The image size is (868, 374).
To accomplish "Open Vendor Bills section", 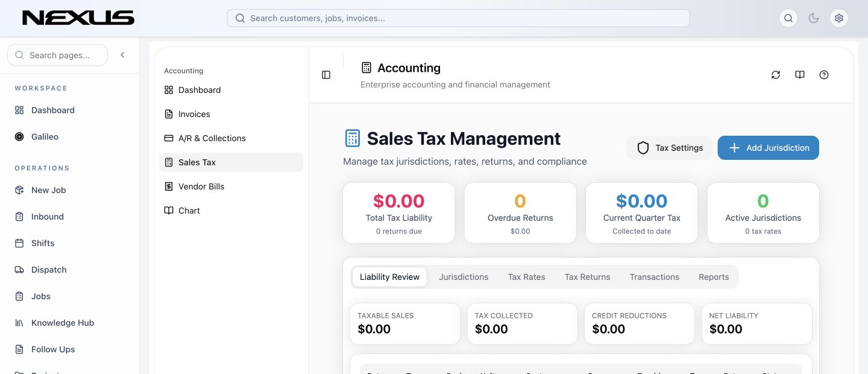I will pyautogui.click(x=231, y=186).
